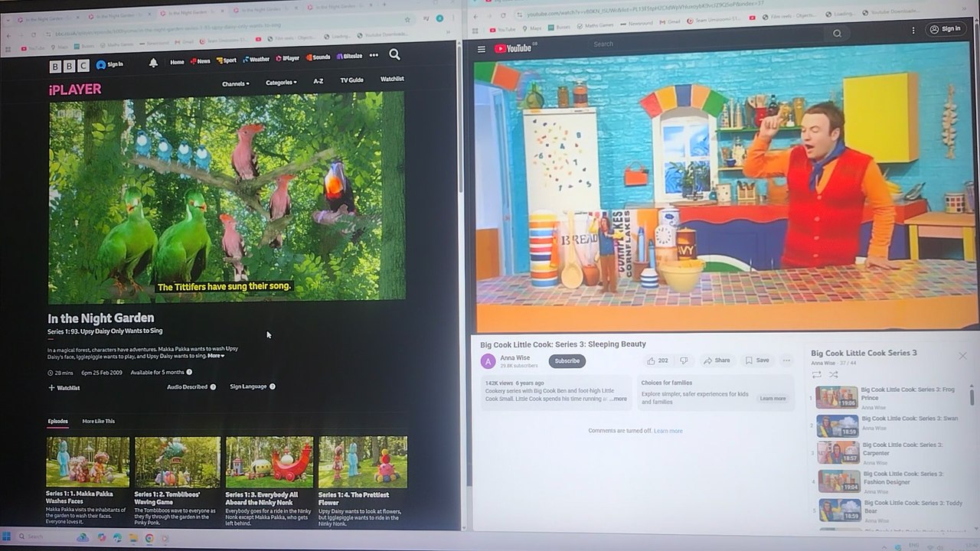Viewport: 980px width, 551px height.
Task: Open the TV Guide
Action: point(351,80)
